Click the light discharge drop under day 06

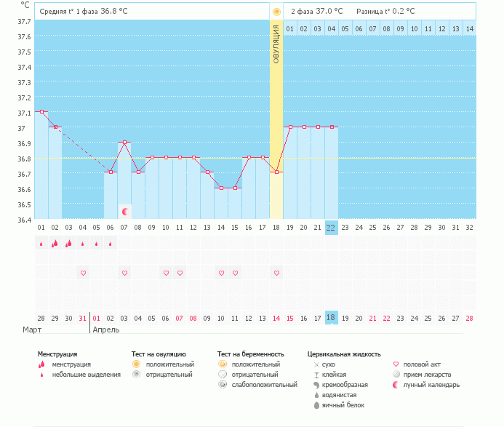point(111,244)
